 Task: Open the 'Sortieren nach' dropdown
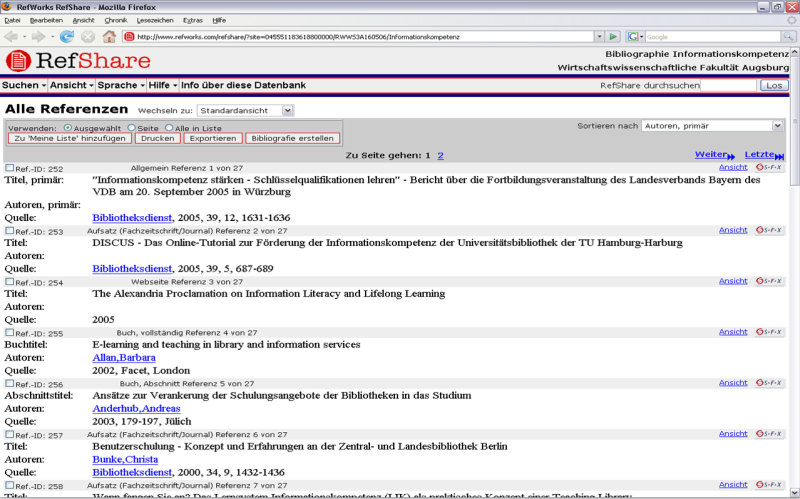pyautogui.click(x=712, y=126)
